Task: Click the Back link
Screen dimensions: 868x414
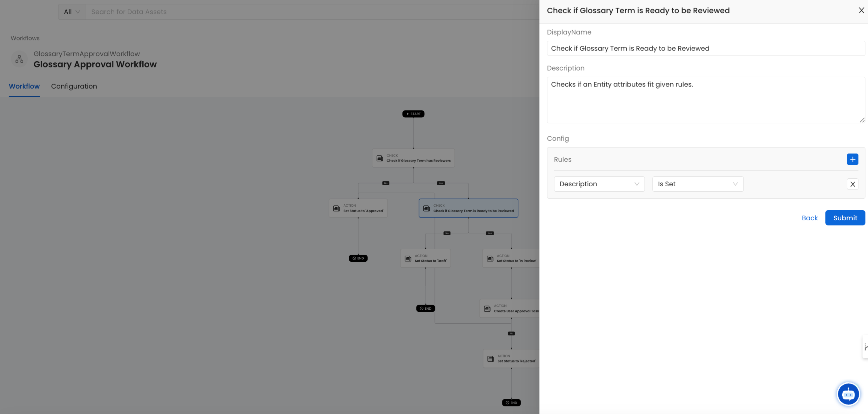Action: (809, 218)
